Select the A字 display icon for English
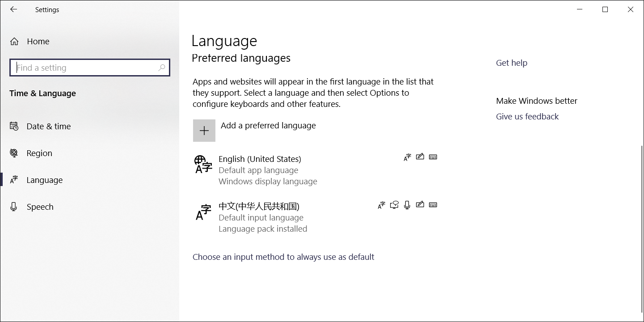The image size is (644, 322). pos(407,157)
